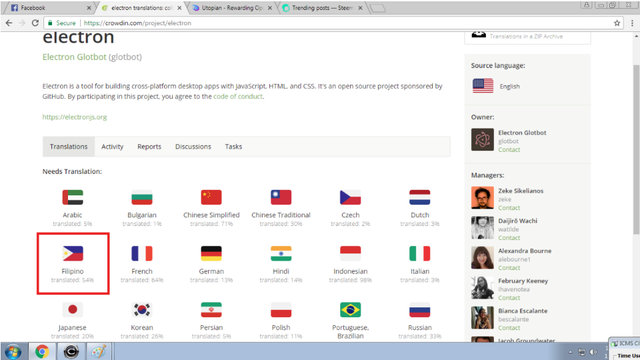Screen dimensions: 640x360
Task: Contact manager Alexandra Bourne
Action: click(x=509, y=268)
